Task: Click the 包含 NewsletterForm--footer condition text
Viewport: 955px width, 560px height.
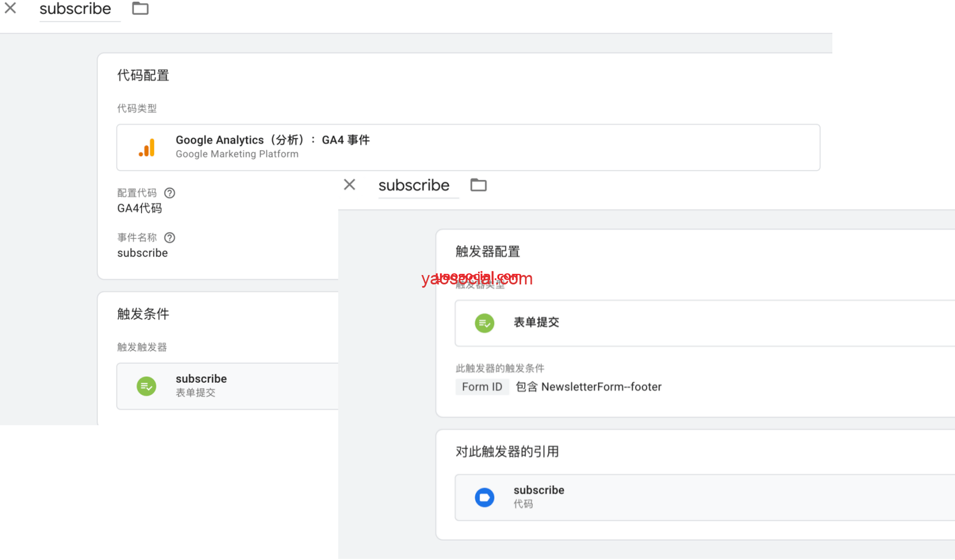Action: (x=589, y=387)
